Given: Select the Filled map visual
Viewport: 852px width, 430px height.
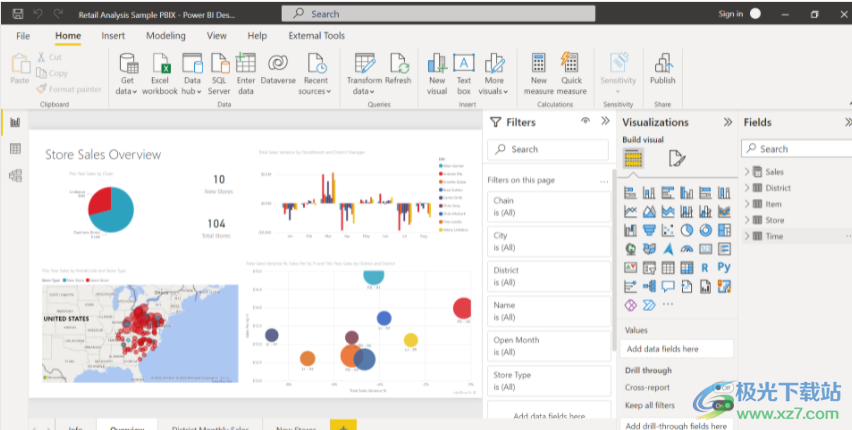Looking at the screenshot, I should click(x=649, y=249).
